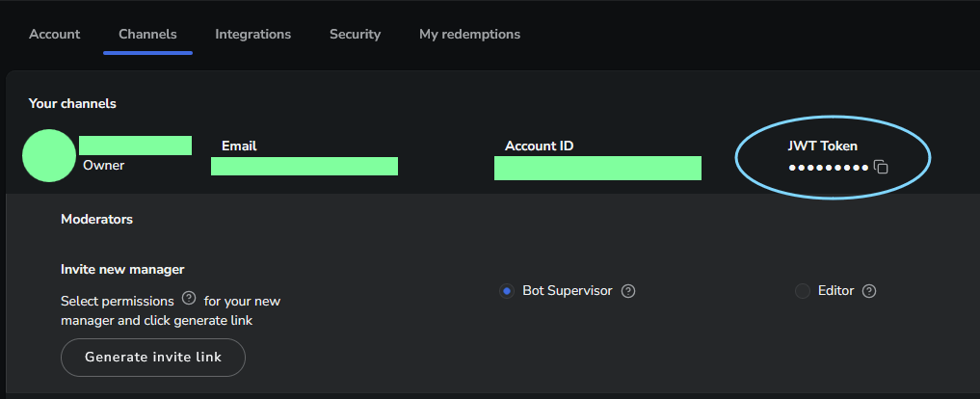Click the green channel avatar circle
Screen dimensions: 980x399
tap(49, 156)
